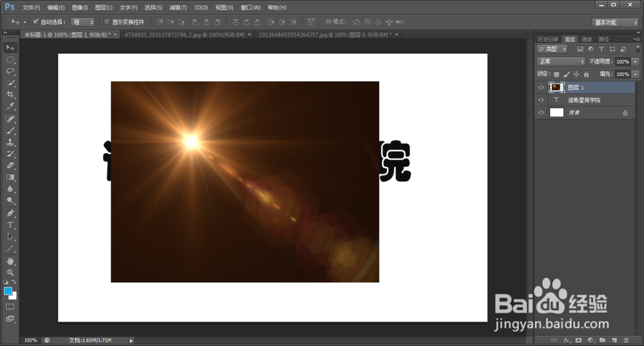Hide 诺斯星商学院 text layer eye

click(541, 100)
